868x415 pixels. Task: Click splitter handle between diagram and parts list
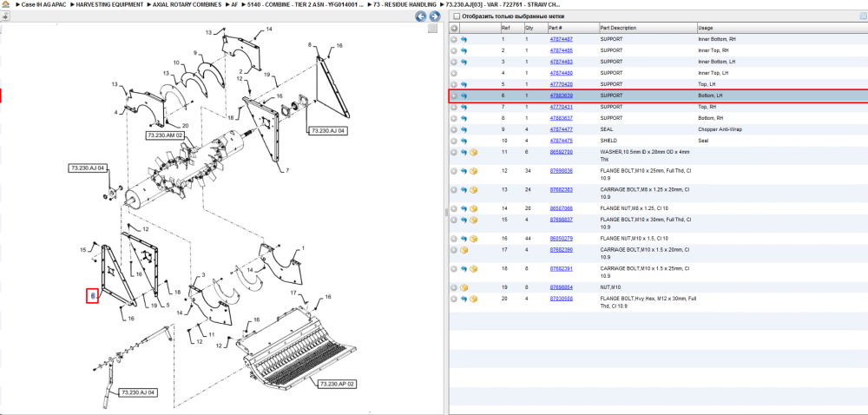(445, 213)
